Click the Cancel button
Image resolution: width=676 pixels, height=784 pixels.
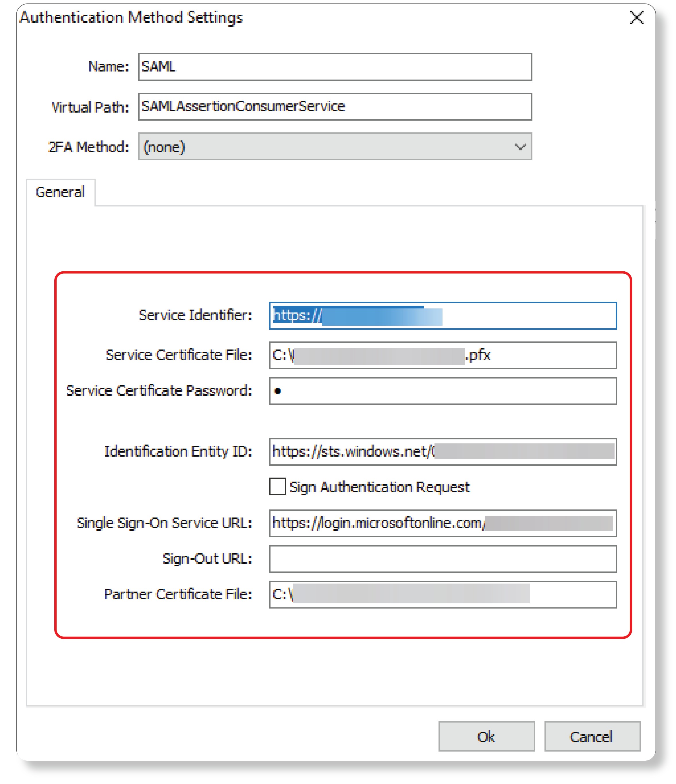coord(592,736)
